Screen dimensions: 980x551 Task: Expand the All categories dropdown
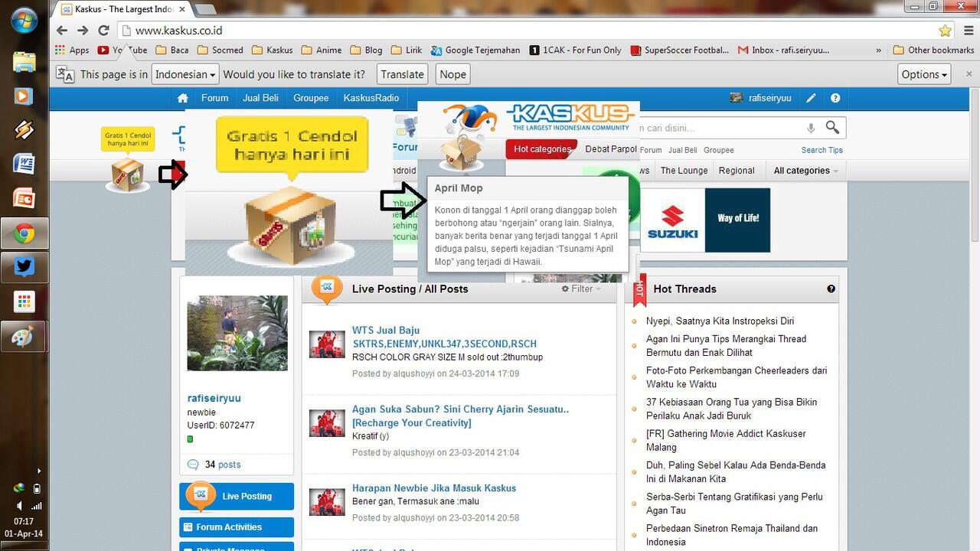point(805,171)
